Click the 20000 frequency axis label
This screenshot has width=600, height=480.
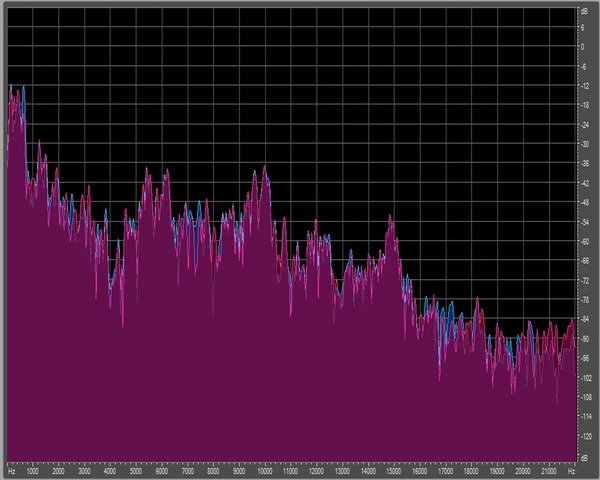523,471
